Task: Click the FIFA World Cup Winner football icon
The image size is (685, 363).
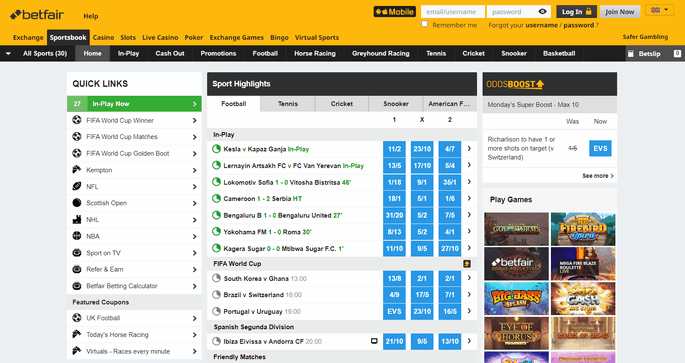Action: point(77,120)
